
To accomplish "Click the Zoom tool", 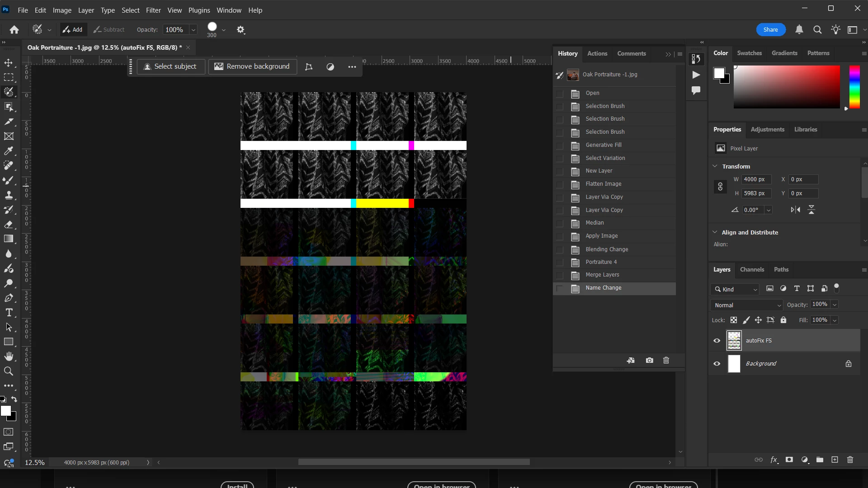I will coord(9,371).
